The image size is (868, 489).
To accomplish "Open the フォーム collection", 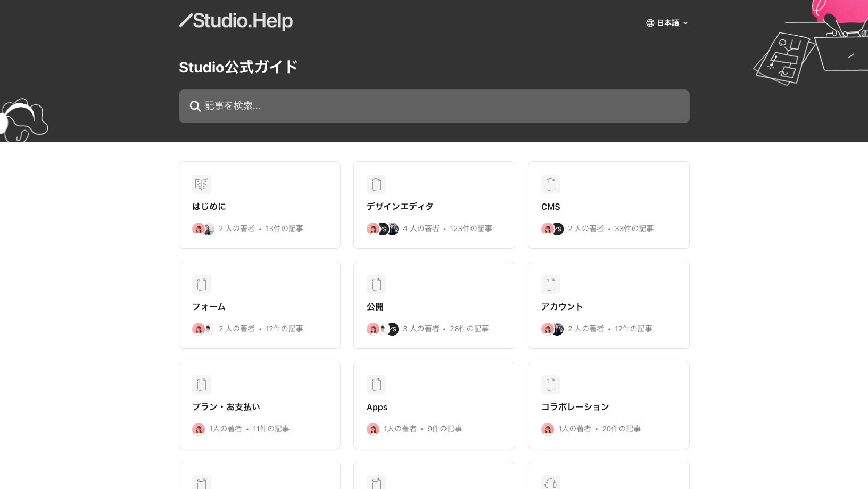I will 259,305.
